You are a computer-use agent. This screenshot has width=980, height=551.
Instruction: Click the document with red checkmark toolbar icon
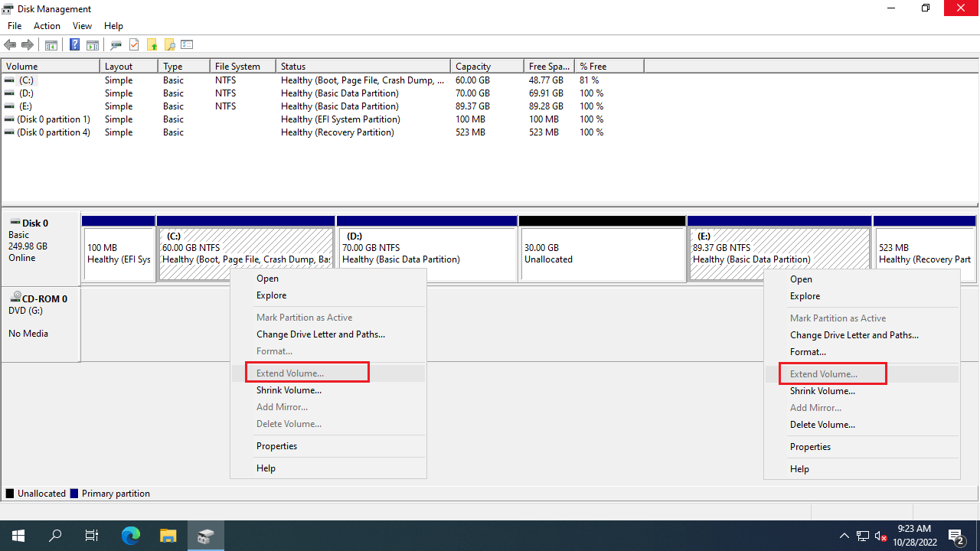click(134, 45)
